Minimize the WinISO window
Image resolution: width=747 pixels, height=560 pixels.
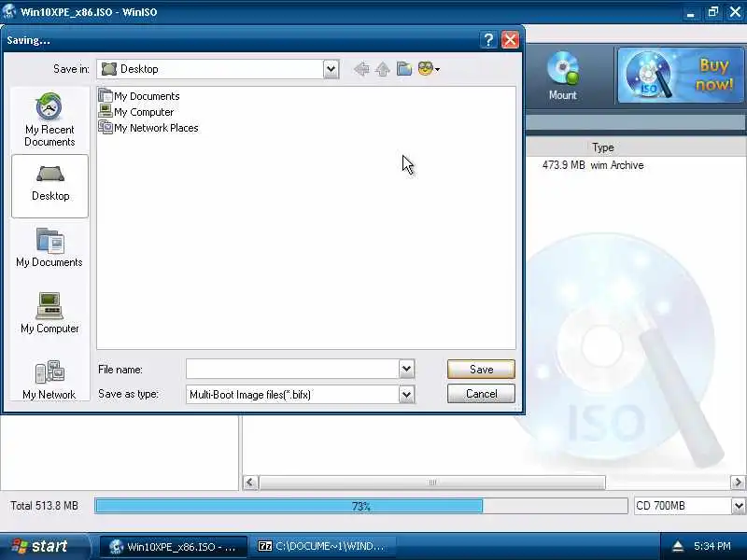coord(690,12)
